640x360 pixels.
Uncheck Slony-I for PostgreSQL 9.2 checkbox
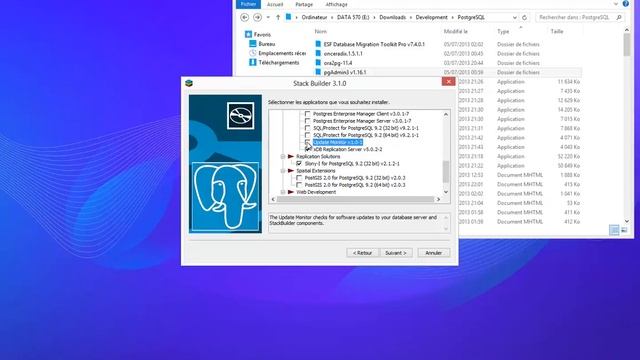pos(299,164)
